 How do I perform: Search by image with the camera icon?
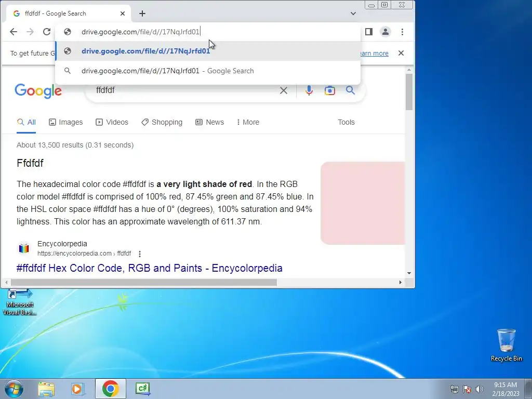coord(329,90)
